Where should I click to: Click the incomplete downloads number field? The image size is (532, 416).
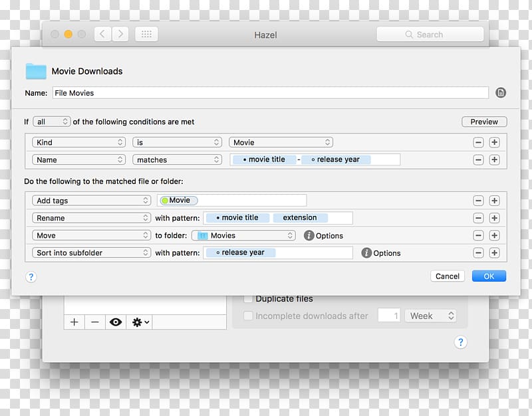point(389,316)
